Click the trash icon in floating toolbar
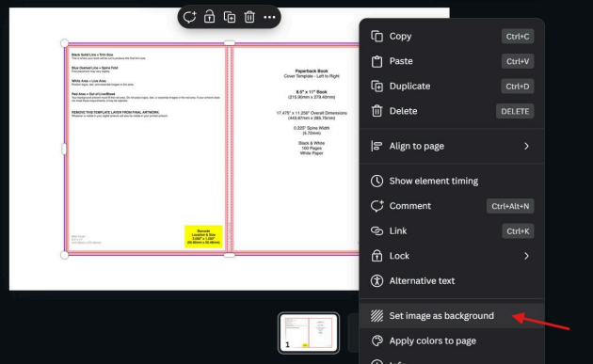This screenshot has height=364, width=593. coord(249,17)
